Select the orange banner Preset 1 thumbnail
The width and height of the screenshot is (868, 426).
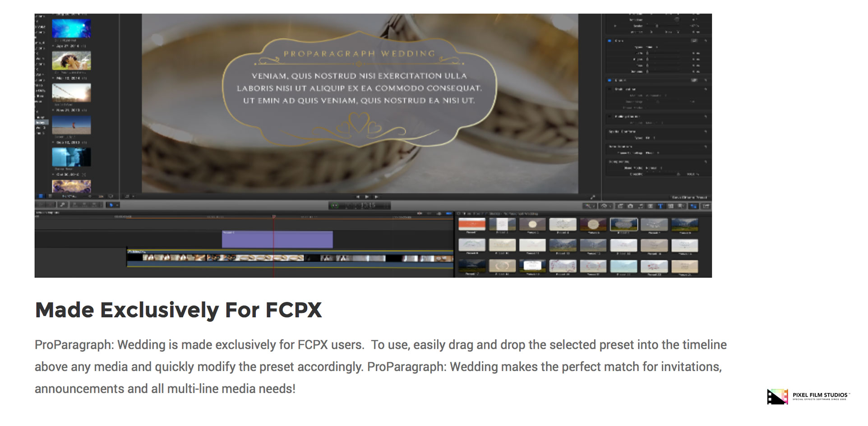(472, 224)
